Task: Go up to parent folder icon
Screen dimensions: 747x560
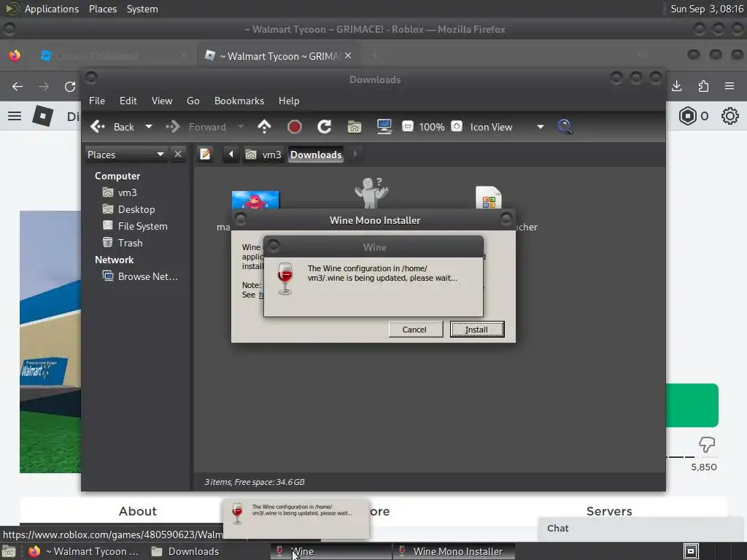Action: [264, 127]
